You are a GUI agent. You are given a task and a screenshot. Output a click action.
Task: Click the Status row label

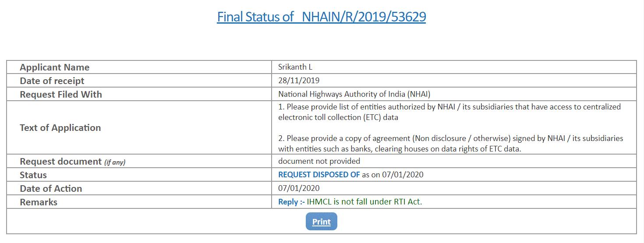tap(33, 175)
